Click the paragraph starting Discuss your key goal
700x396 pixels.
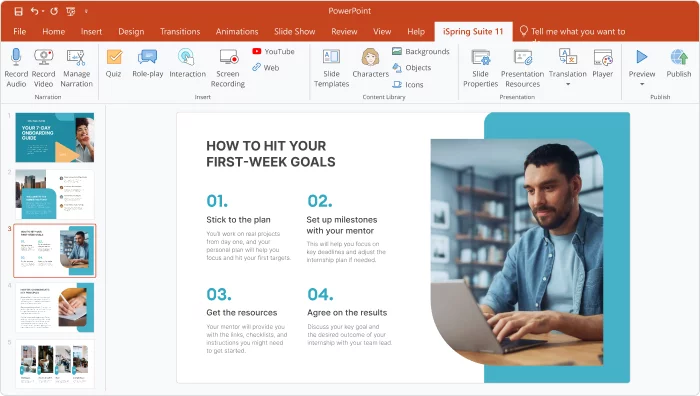349,334
